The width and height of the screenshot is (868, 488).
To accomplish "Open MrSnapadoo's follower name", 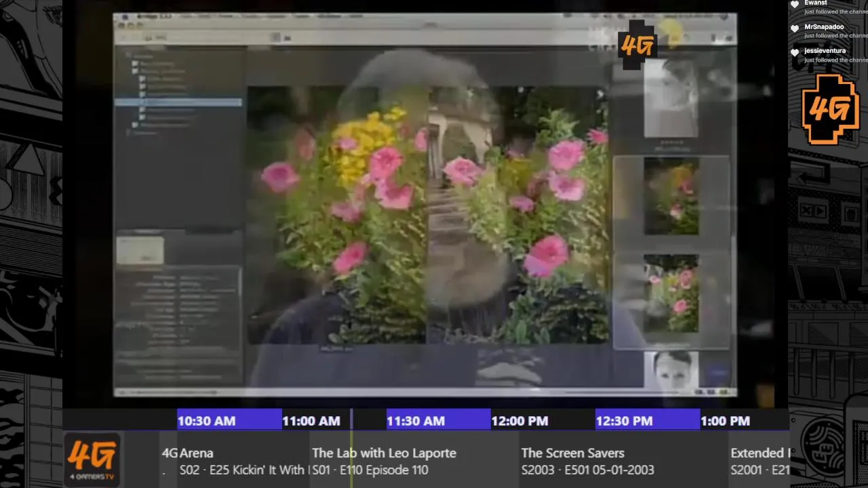I will click(825, 27).
